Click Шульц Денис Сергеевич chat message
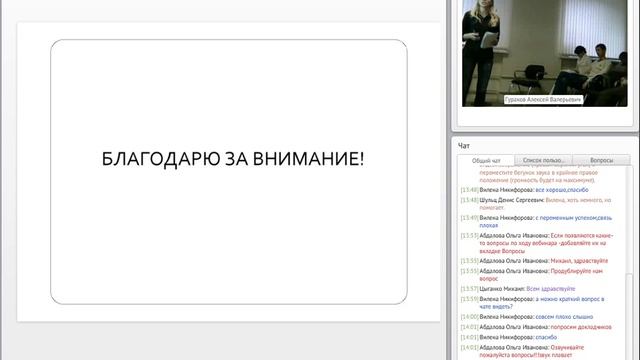The height and width of the screenshot is (360, 640). [x=536, y=204]
